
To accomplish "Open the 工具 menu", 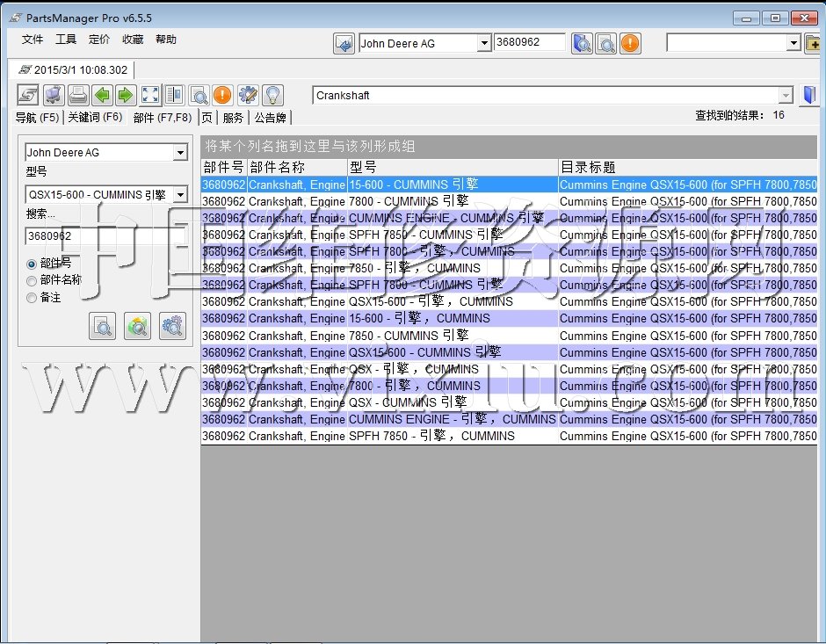I will pyautogui.click(x=66, y=40).
